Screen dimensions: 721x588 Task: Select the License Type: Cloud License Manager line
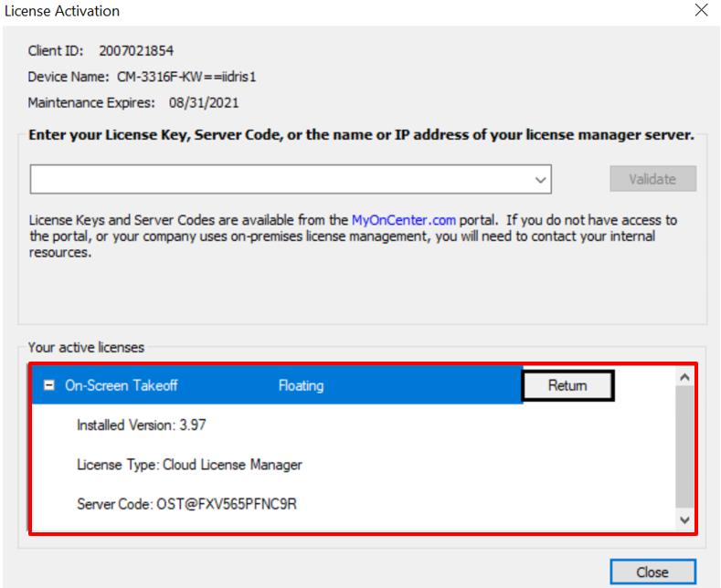[x=189, y=465]
